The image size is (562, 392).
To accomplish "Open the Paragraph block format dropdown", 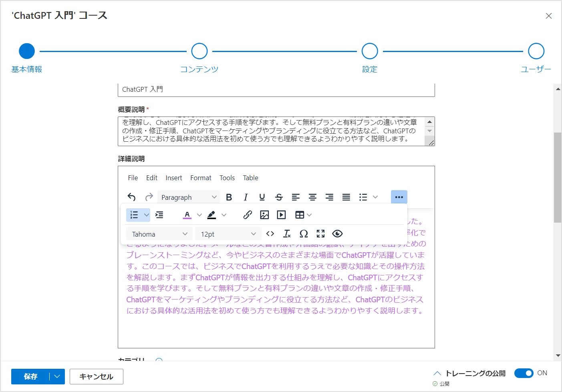I will 189,197.
